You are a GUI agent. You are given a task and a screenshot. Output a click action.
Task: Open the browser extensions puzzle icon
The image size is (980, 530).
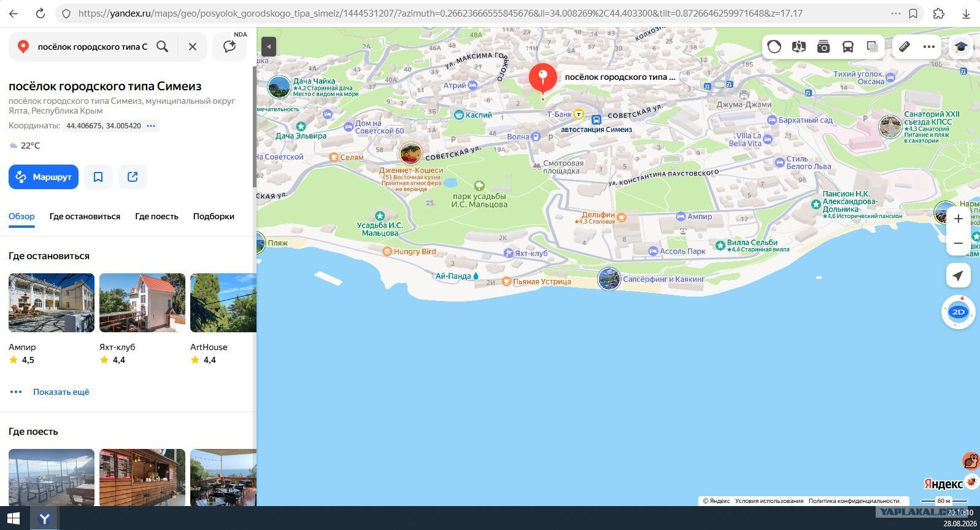(938, 13)
